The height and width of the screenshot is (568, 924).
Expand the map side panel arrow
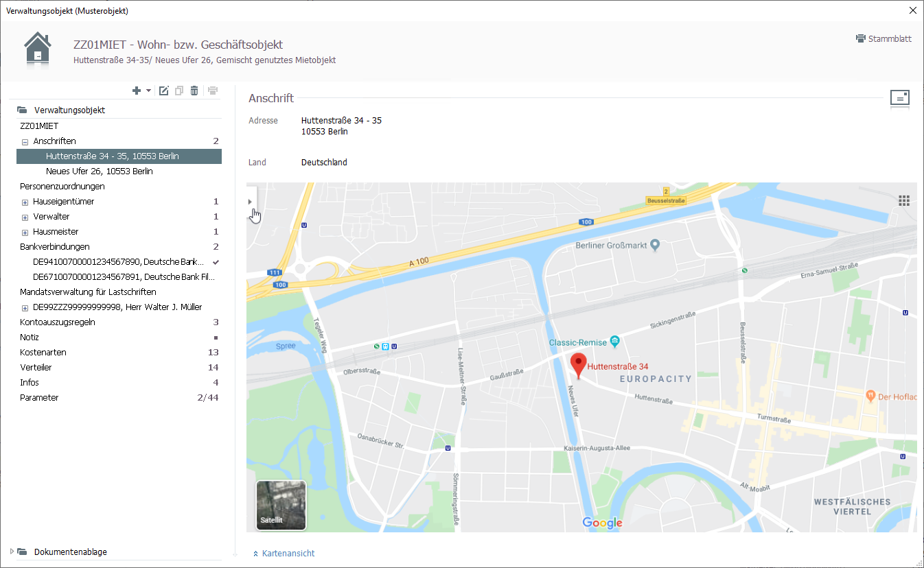[x=250, y=202]
